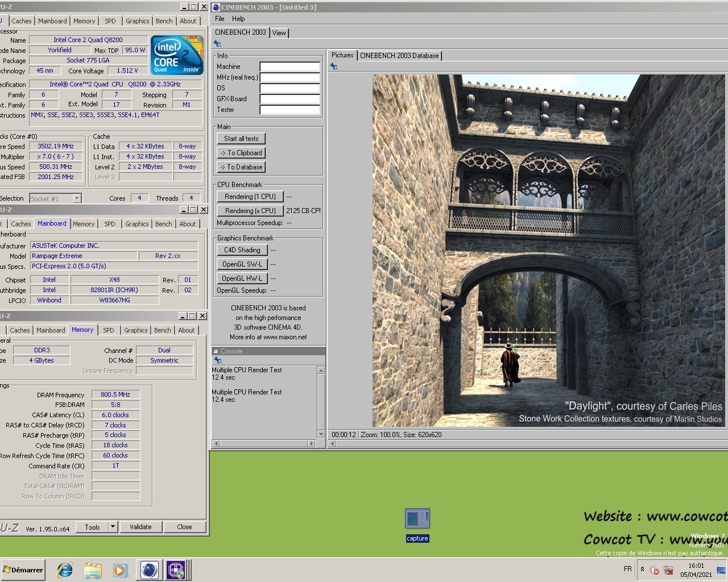
Task: Open About tab in the Mainboard CPU-Z window
Action: 188,224
